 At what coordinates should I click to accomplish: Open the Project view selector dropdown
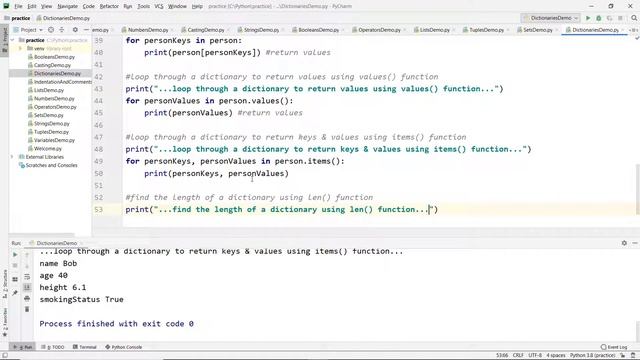[x=28, y=30]
